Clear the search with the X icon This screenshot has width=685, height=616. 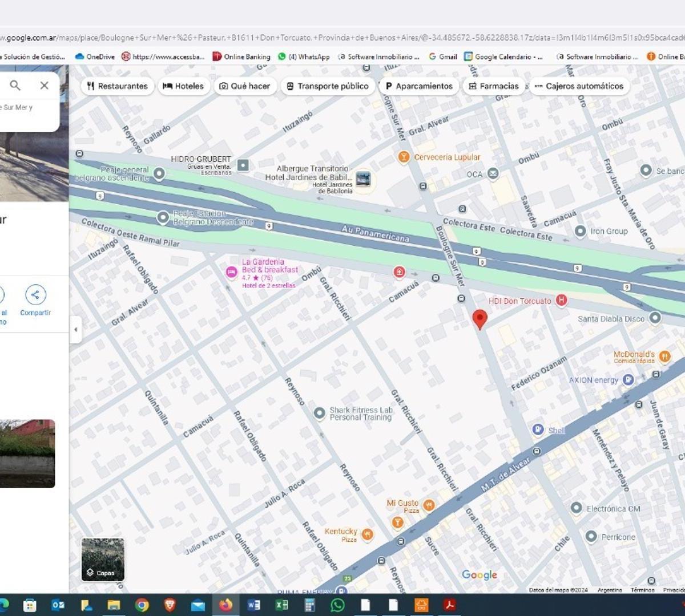[x=44, y=86]
